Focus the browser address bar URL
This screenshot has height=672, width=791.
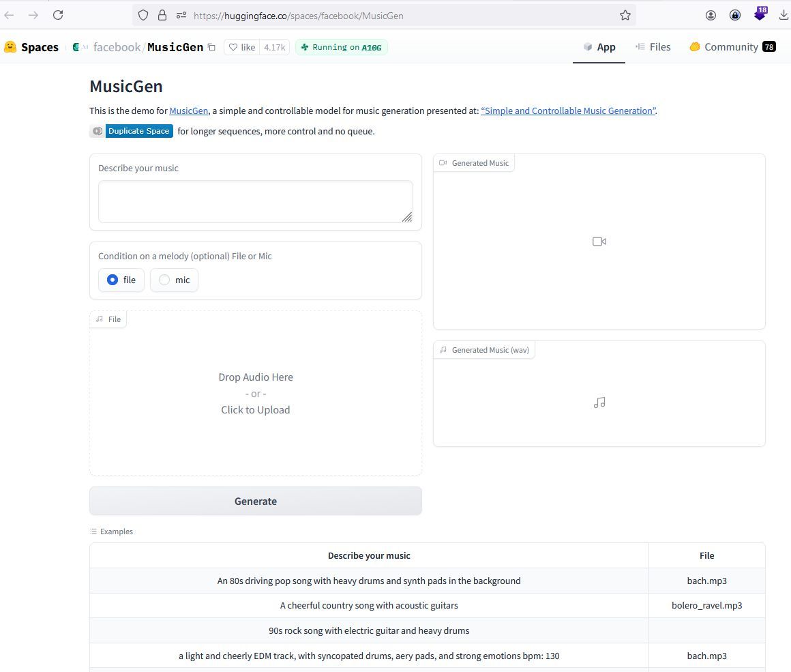299,16
